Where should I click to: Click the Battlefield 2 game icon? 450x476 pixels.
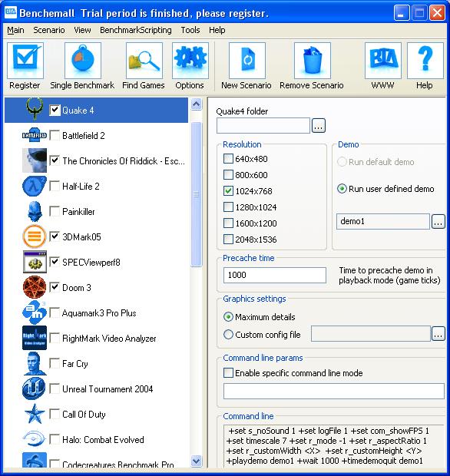coord(35,135)
